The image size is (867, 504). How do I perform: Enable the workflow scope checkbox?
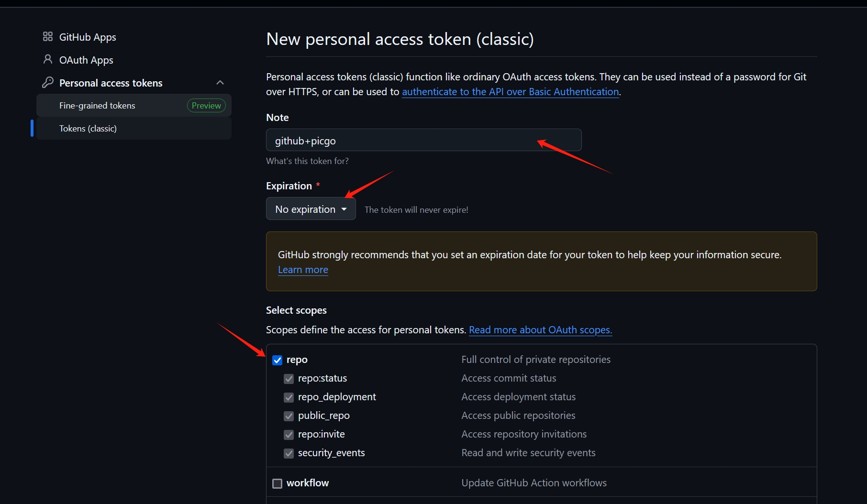point(278,483)
